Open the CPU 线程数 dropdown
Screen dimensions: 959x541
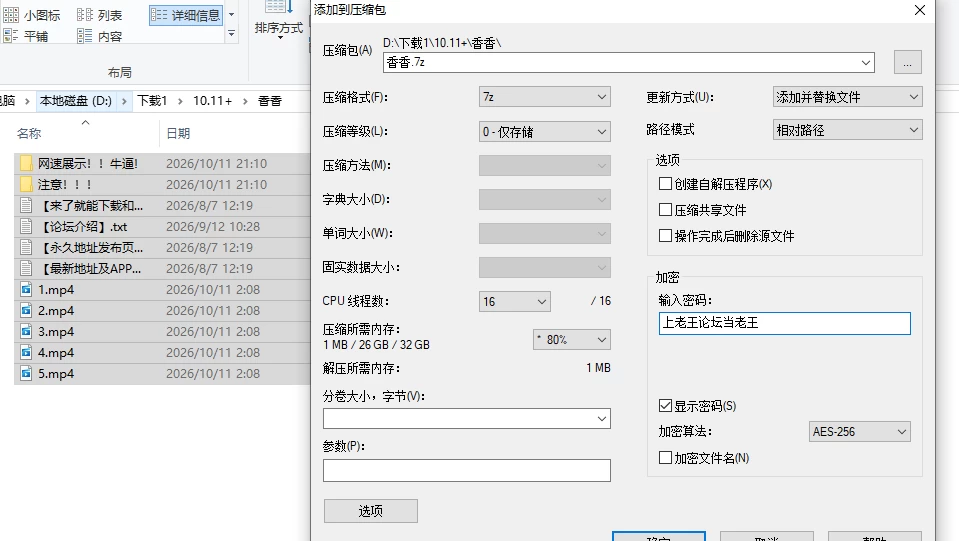(514, 301)
